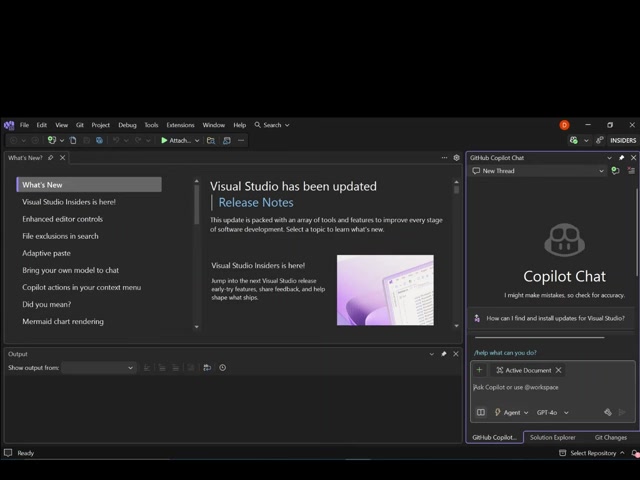
Task: Switch to the Solution Explorer tab
Action: (x=553, y=437)
